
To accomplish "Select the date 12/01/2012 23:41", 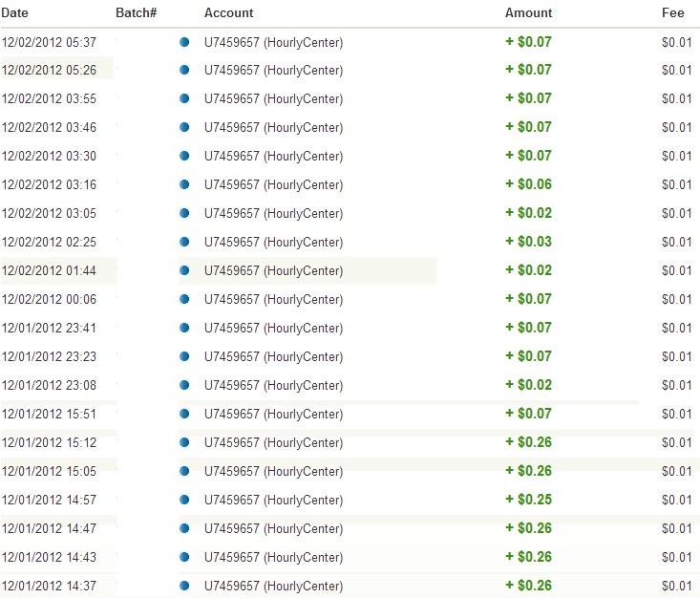I will (x=49, y=328).
